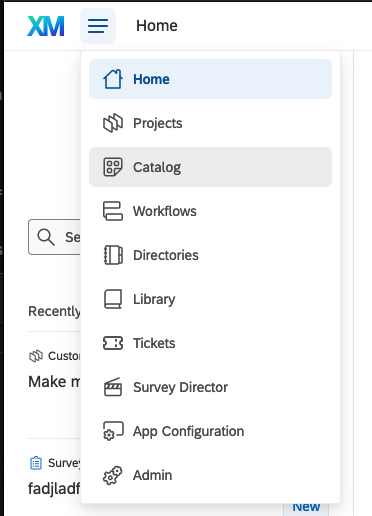This screenshot has height=516, width=372.
Task: Open Survey Director menu entry
Action: (x=210, y=387)
